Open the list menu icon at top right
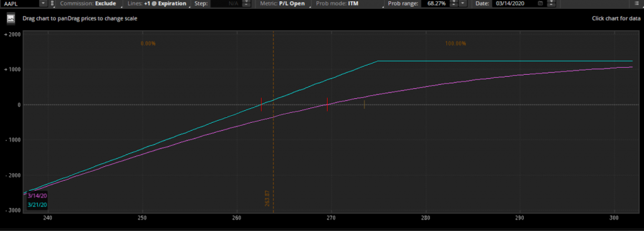644x231 pixels. [x=637, y=3]
